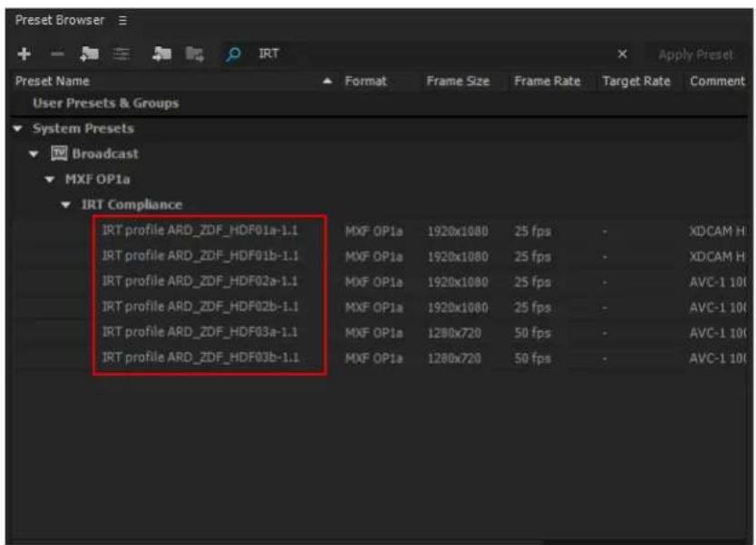Collapse the Broadcast category
The height and width of the screenshot is (545, 756).
(34, 154)
